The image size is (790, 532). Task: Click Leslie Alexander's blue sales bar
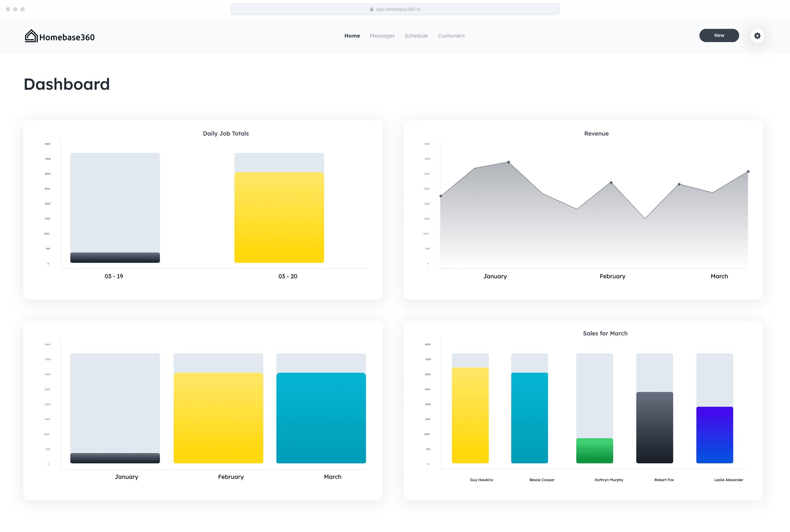[714, 435]
